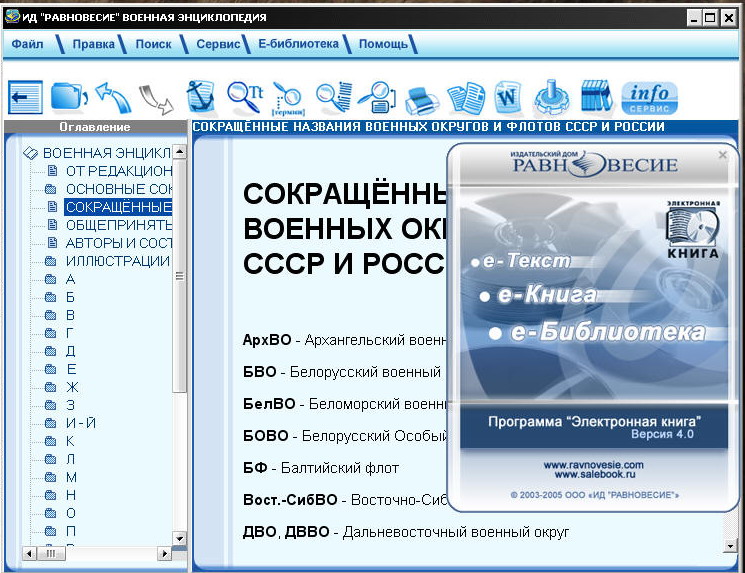Open АВТОРЫ И СОСТ tree entry
This screenshot has width=745, height=573.
tap(119, 243)
